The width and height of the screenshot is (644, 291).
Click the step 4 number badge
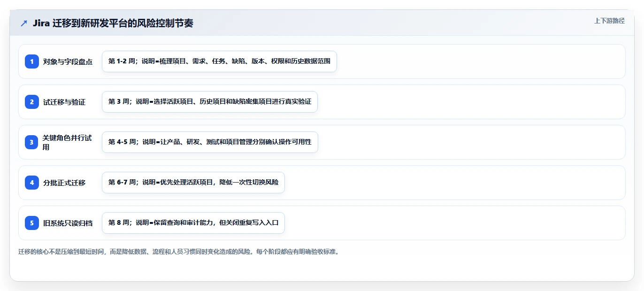(x=32, y=183)
